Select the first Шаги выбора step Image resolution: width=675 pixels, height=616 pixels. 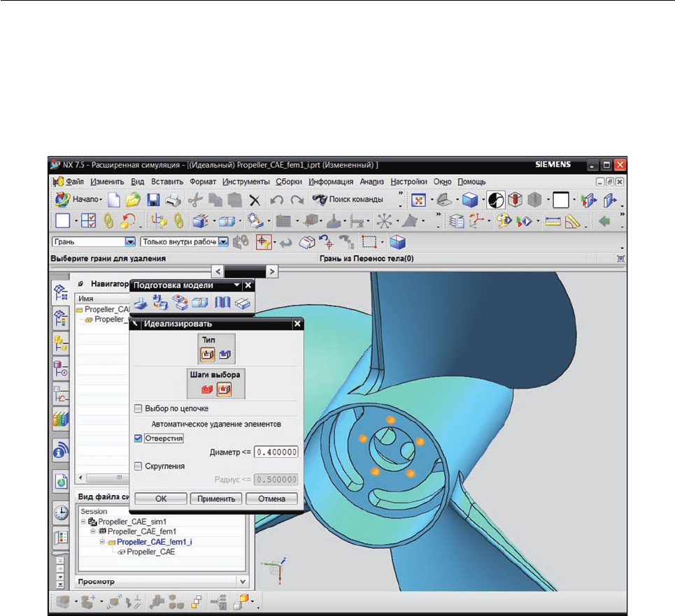click(x=207, y=389)
